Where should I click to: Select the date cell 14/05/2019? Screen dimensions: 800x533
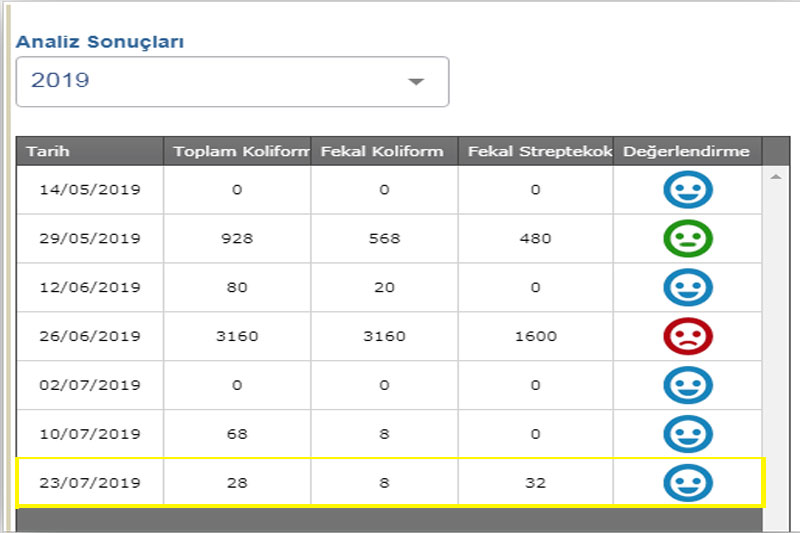pyautogui.click(x=90, y=190)
